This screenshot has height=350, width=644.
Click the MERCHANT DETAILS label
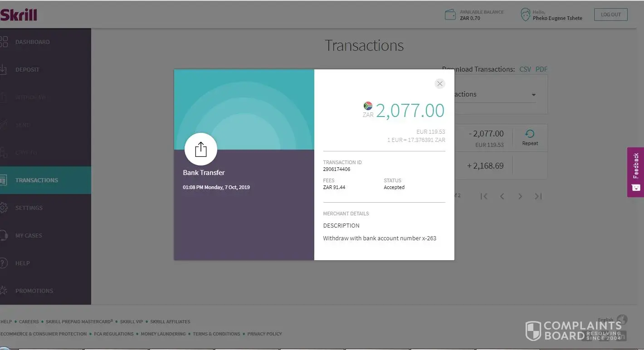[x=346, y=214]
